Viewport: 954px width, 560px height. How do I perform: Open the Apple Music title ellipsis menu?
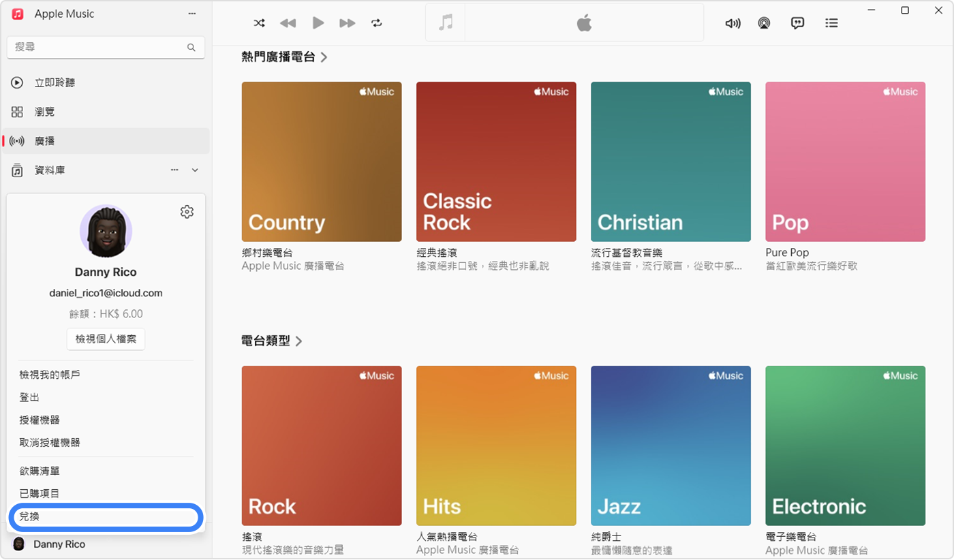tap(192, 14)
